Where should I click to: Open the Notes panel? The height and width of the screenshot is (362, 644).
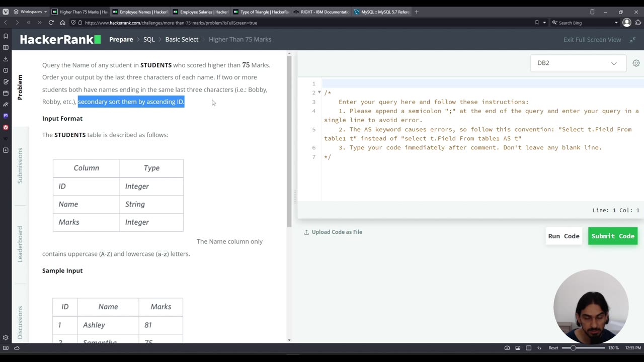[x=6, y=81]
